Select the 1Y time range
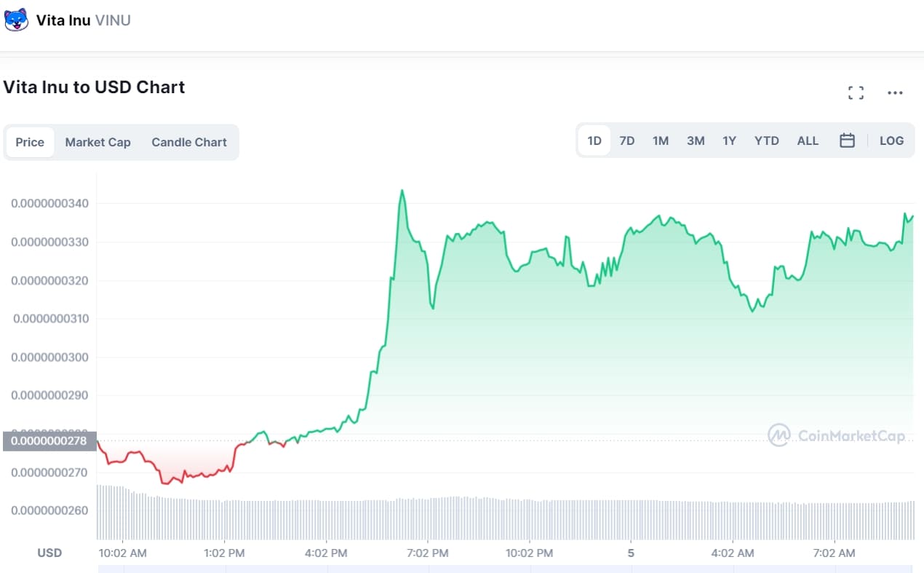 click(x=730, y=141)
